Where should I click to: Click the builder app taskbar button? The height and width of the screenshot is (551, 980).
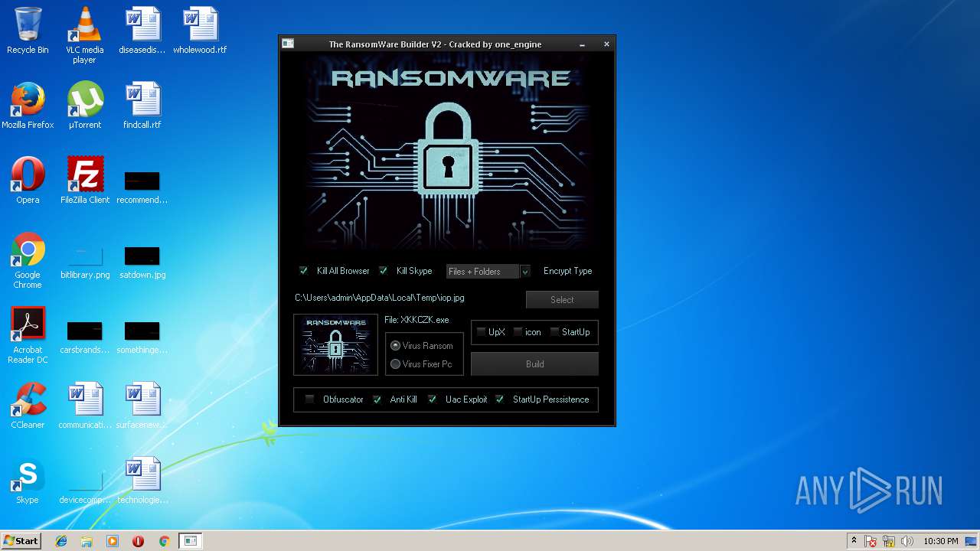click(190, 541)
